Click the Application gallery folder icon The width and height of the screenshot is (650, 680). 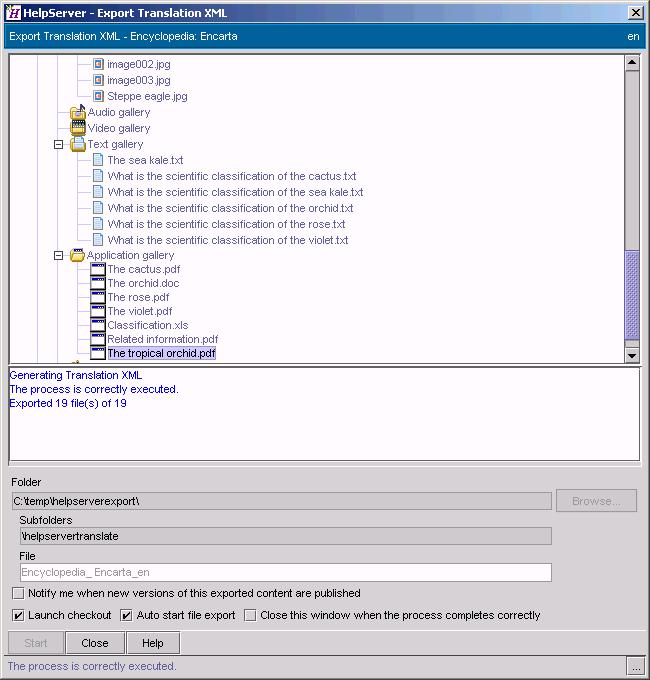pyautogui.click(x=78, y=255)
